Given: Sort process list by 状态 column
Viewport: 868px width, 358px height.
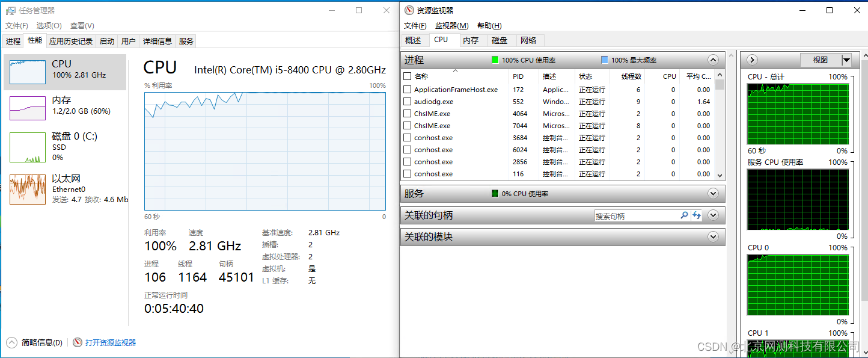Looking at the screenshot, I should 593,76.
